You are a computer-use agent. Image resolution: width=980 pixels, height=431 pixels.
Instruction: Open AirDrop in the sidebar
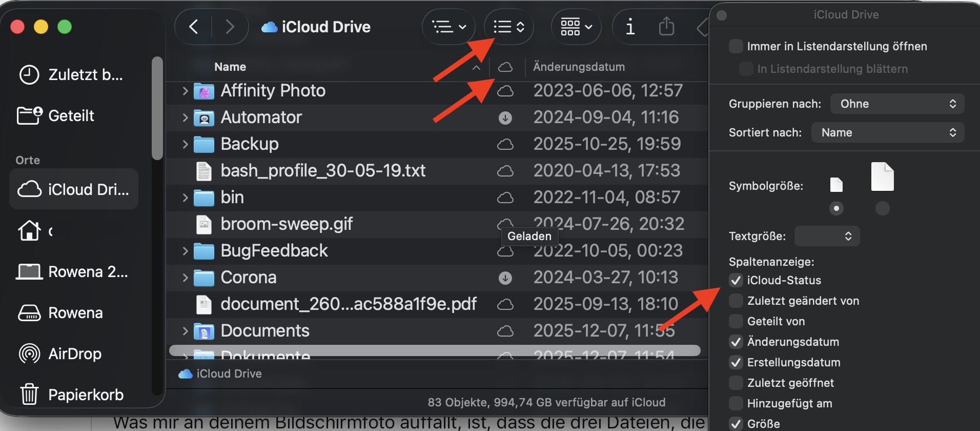tap(74, 354)
